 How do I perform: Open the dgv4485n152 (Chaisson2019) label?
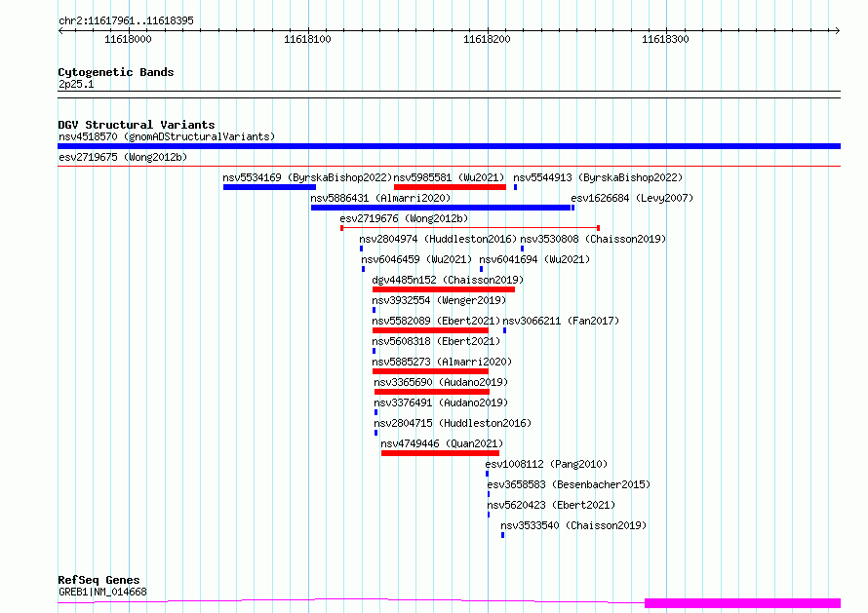[448, 280]
